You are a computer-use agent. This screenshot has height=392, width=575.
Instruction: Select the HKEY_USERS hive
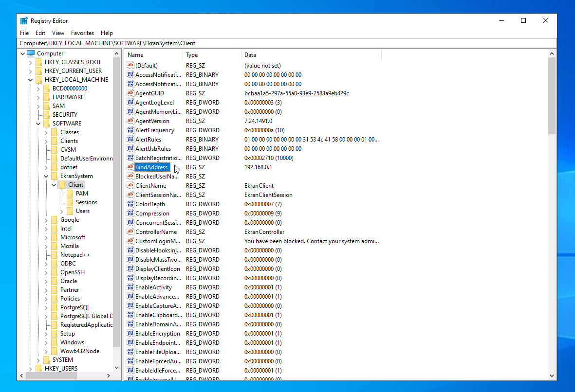[x=61, y=369]
